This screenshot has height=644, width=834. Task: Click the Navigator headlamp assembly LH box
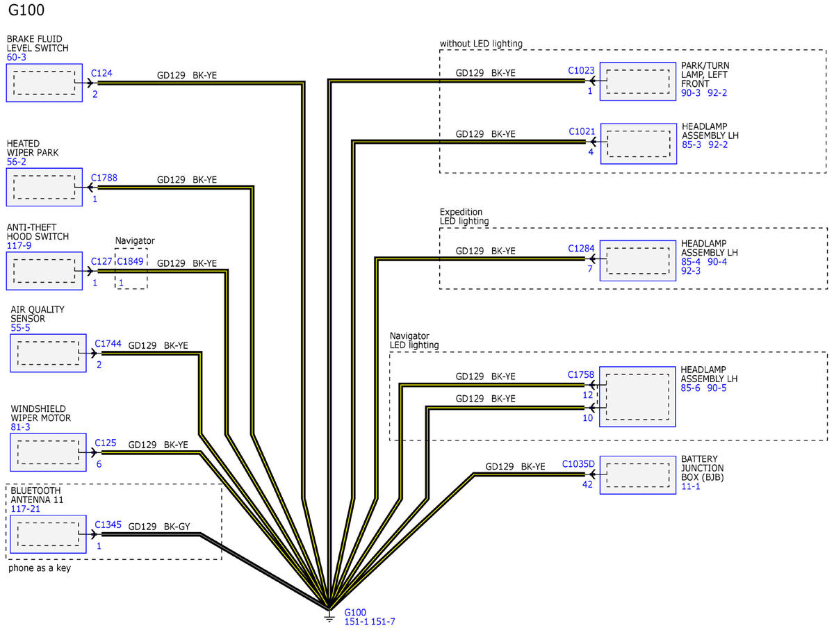coord(637,397)
